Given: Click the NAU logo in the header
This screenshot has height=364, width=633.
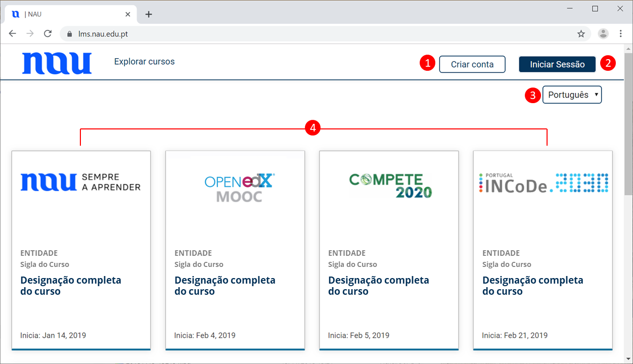Looking at the screenshot, I should (x=57, y=63).
